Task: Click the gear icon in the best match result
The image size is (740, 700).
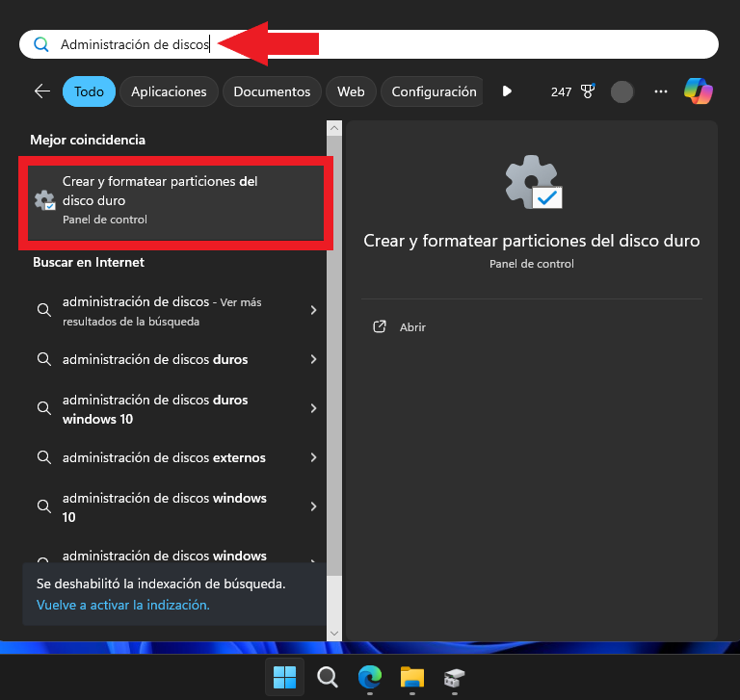Action: tap(45, 200)
